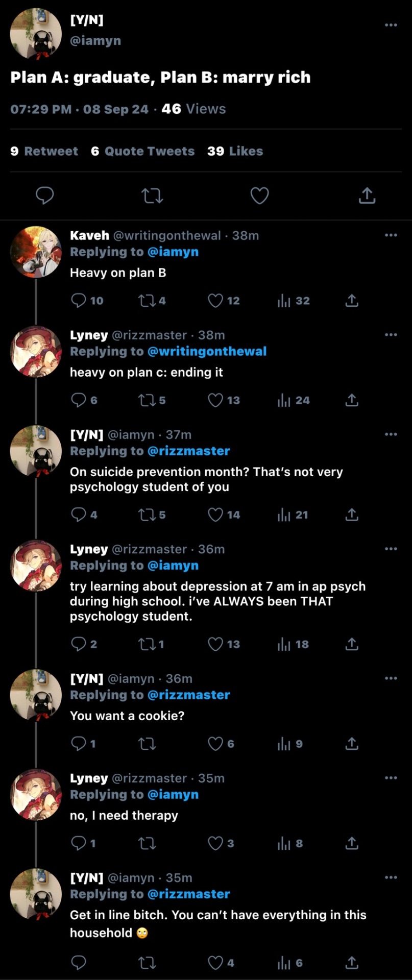Open more options for the main tweet
This screenshot has height=980, width=412.
(391, 25)
